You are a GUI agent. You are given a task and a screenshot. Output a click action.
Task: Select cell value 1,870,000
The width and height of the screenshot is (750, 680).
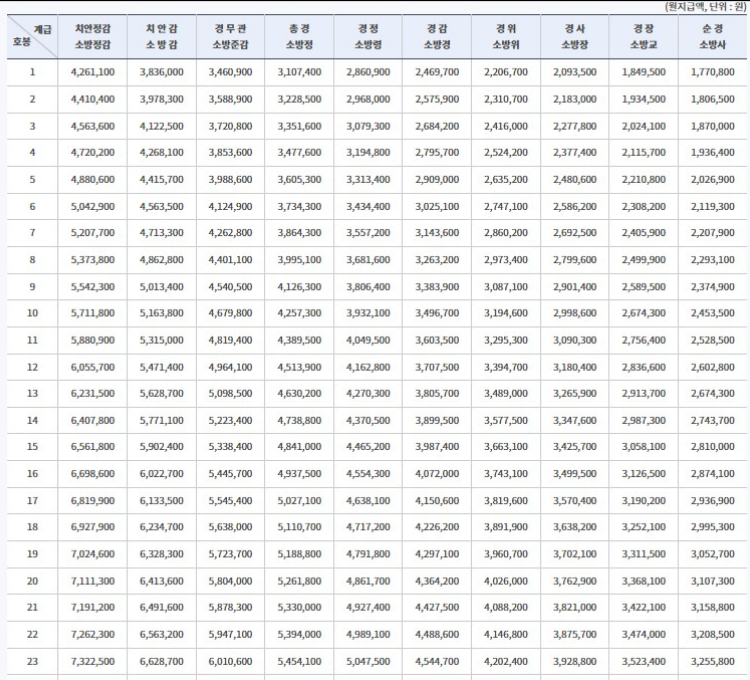tap(713, 127)
